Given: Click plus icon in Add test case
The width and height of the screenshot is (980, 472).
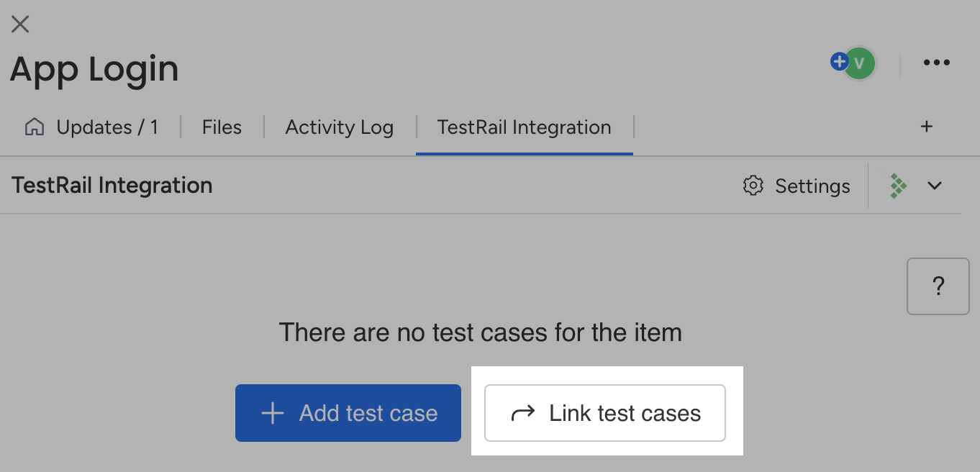Looking at the screenshot, I should tap(272, 413).
